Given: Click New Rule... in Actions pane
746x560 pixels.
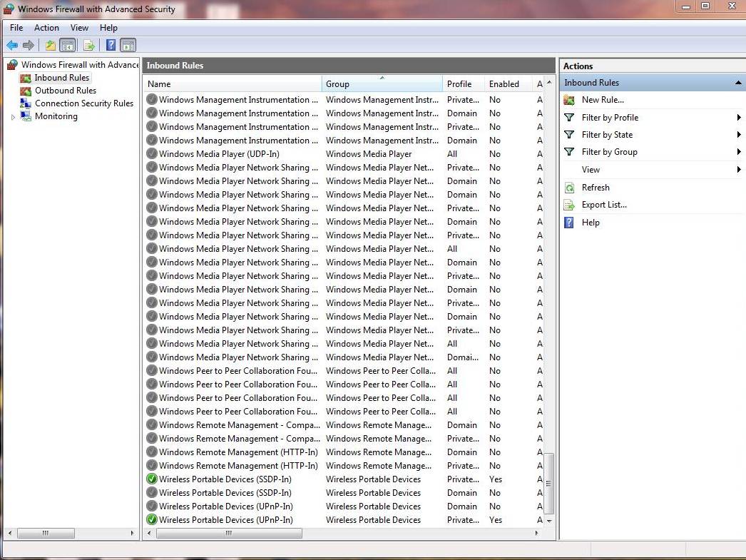Looking at the screenshot, I should 603,100.
